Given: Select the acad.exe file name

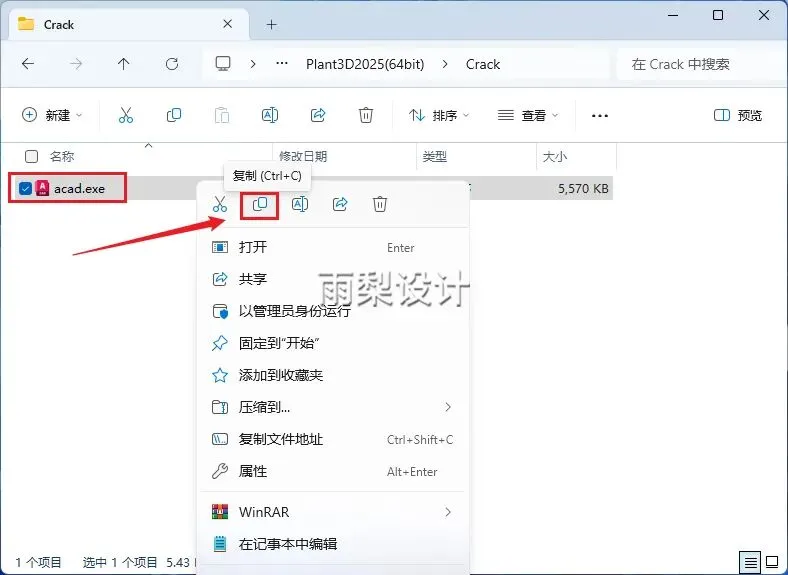Looking at the screenshot, I should (x=79, y=188).
